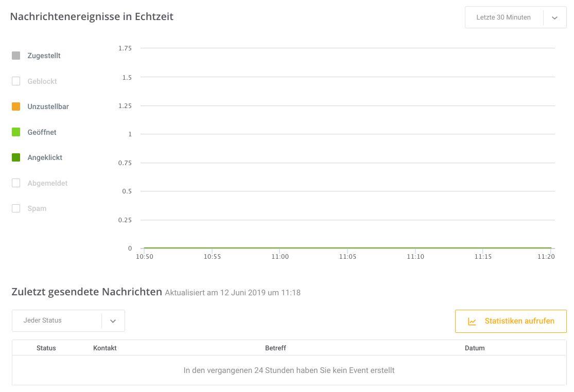
Task: Click the 11:15 time axis label
Action: pyautogui.click(x=483, y=257)
